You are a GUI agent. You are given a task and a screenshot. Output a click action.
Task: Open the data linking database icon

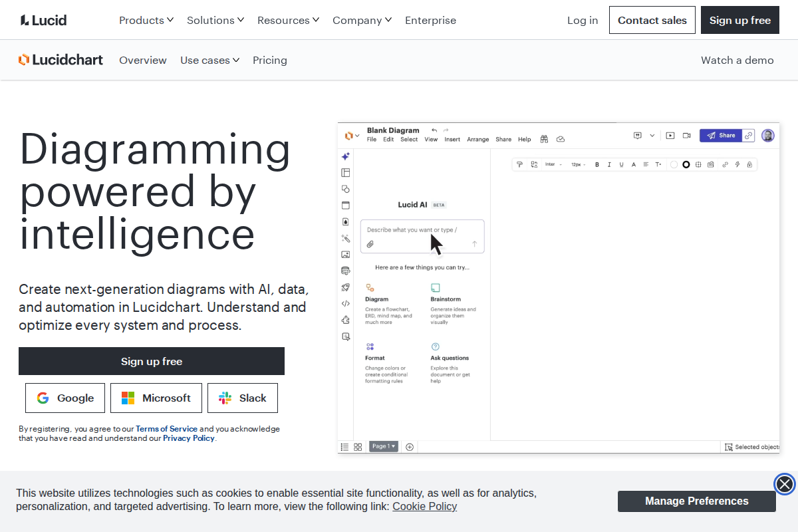coord(345,271)
